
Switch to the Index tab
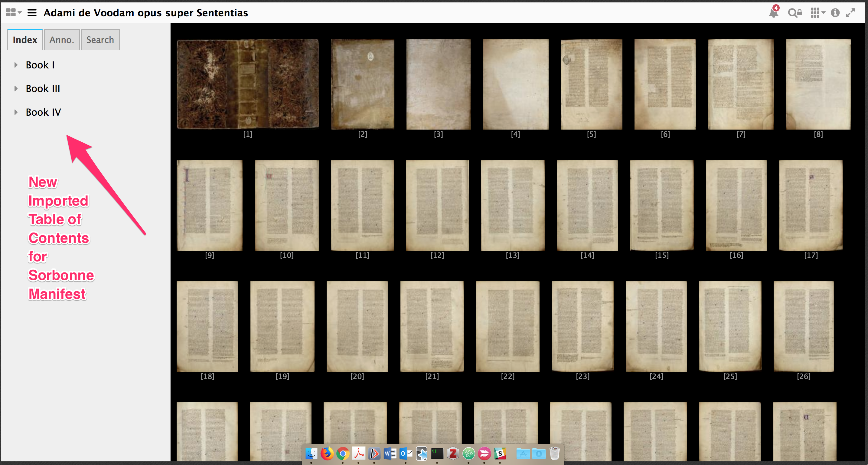(x=25, y=40)
